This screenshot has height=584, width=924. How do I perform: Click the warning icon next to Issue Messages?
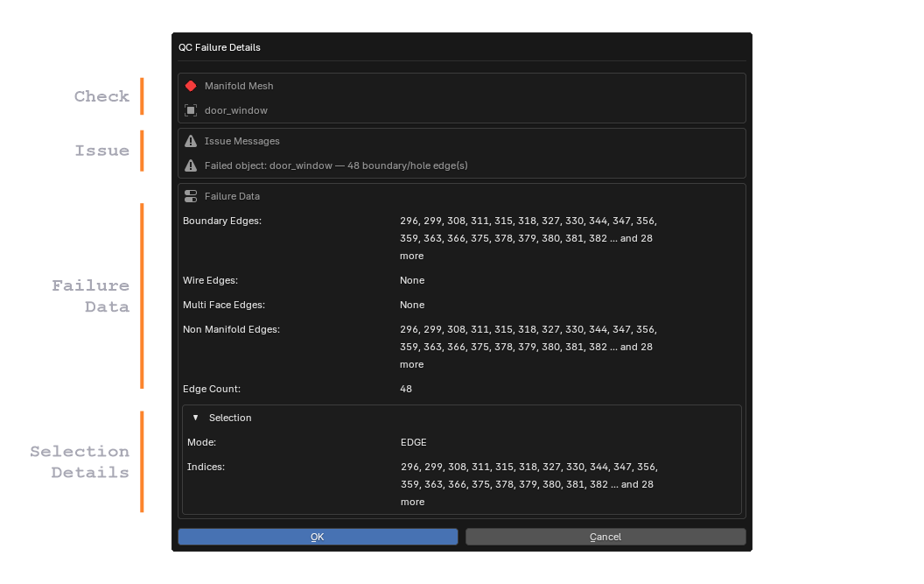click(191, 141)
